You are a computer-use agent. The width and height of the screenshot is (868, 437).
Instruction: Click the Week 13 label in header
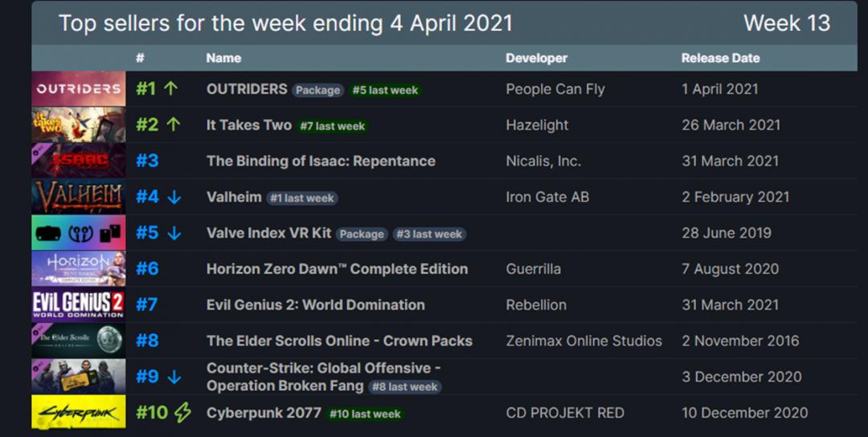point(787,23)
